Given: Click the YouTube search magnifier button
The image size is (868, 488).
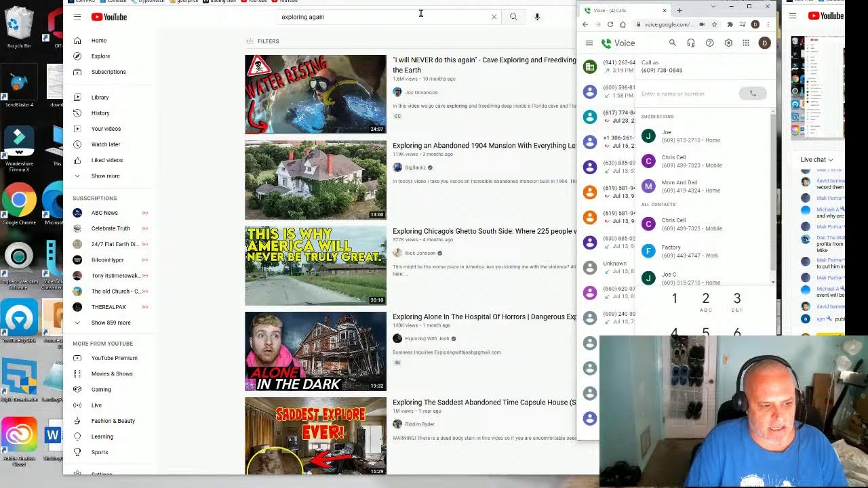Looking at the screenshot, I should tap(513, 17).
